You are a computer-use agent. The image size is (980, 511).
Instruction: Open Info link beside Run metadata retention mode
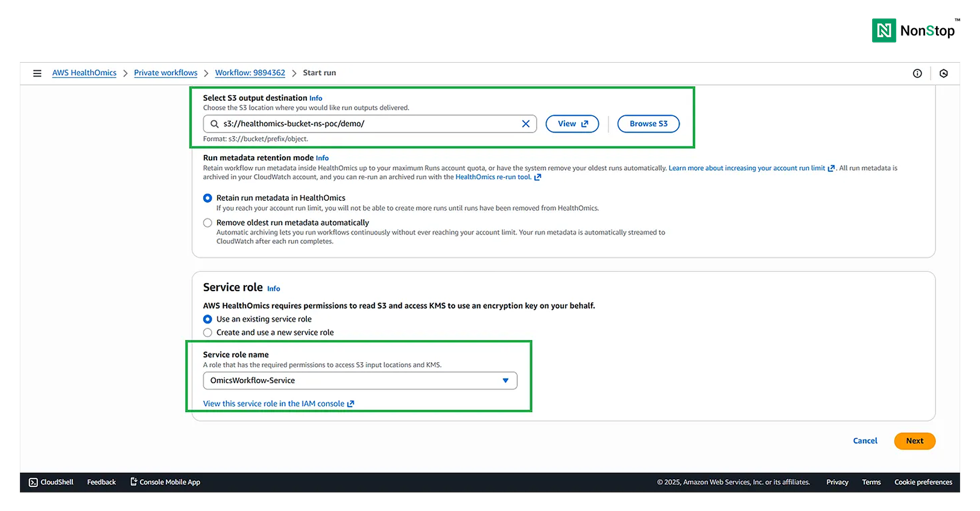pyautogui.click(x=323, y=158)
